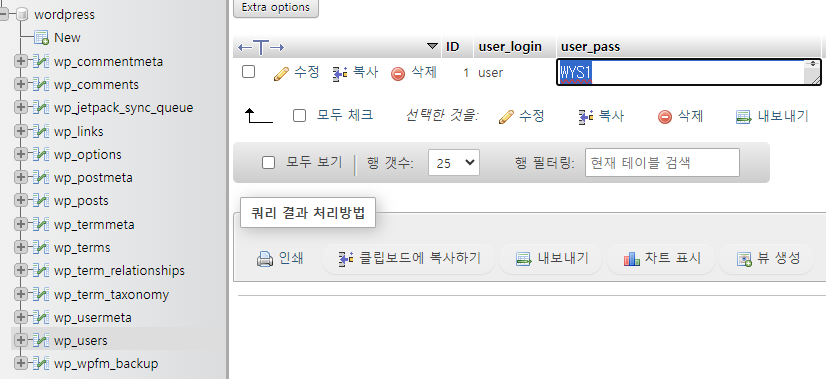Screen dimensions: 826x379
Task: Open the wp_term_taxonomy table
Action: tap(111, 294)
